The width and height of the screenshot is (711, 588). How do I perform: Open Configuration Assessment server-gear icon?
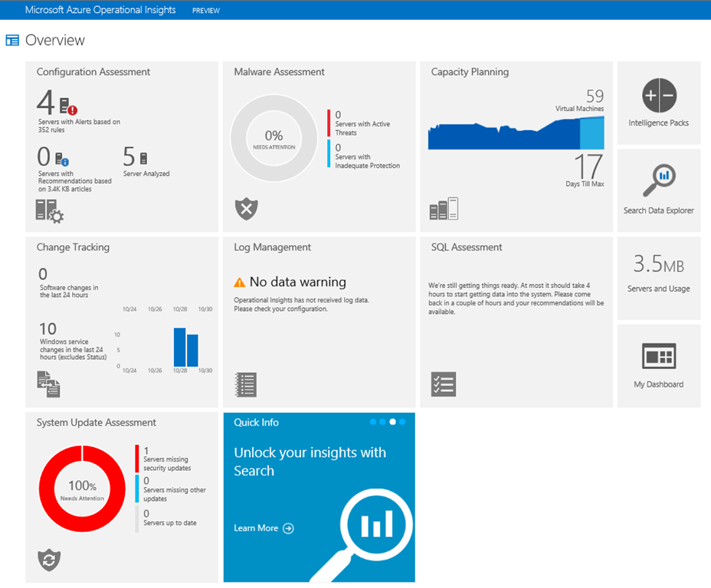(x=50, y=211)
